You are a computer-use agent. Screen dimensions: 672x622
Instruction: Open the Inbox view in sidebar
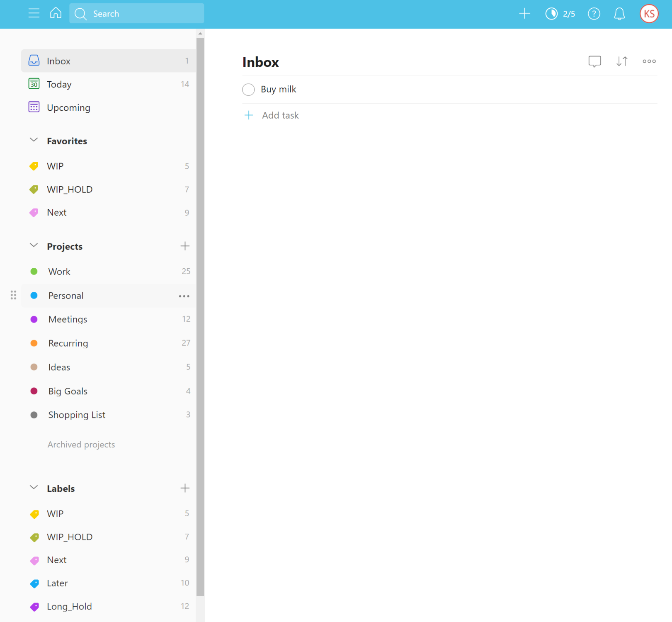click(x=108, y=61)
